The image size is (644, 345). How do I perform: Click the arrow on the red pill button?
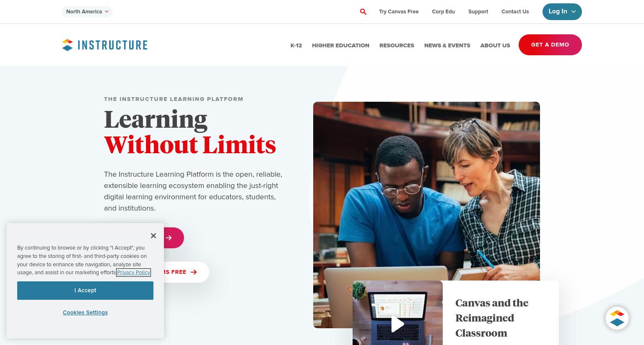point(169,238)
